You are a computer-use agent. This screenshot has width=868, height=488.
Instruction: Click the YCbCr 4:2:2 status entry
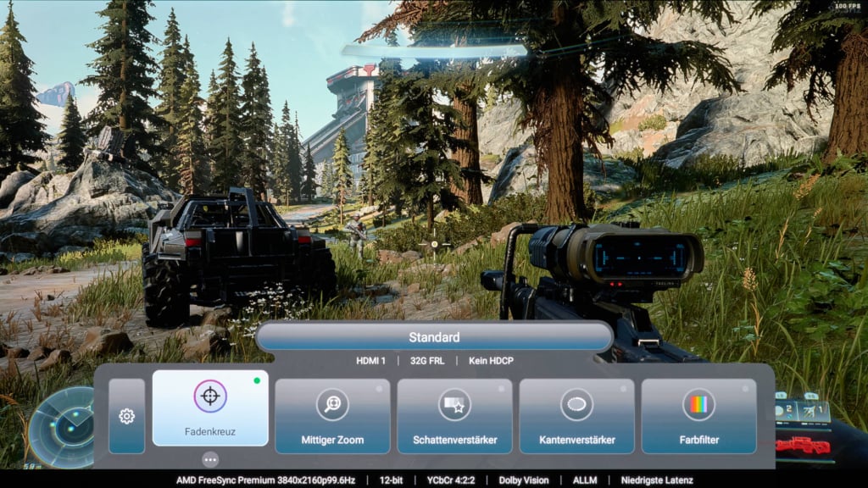point(451,480)
